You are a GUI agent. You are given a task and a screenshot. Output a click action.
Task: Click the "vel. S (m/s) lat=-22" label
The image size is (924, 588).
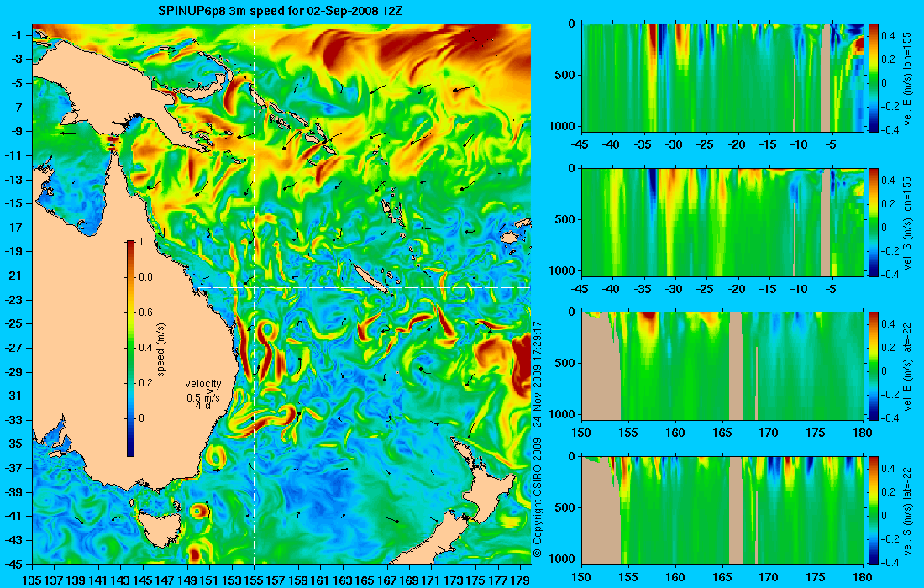[907, 510]
